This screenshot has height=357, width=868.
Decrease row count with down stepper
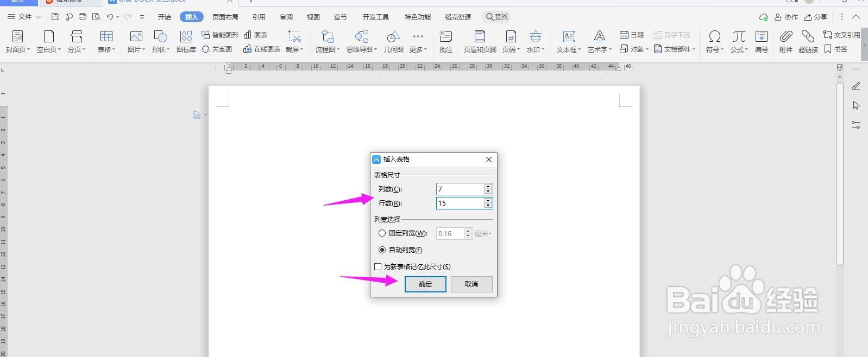pyautogui.click(x=488, y=206)
